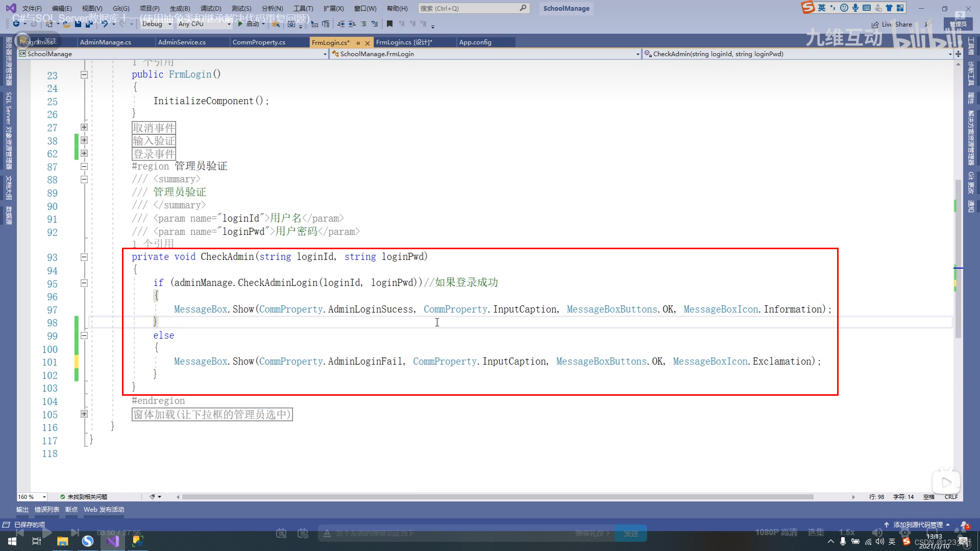Open the Windows Start menu

(x=12, y=541)
